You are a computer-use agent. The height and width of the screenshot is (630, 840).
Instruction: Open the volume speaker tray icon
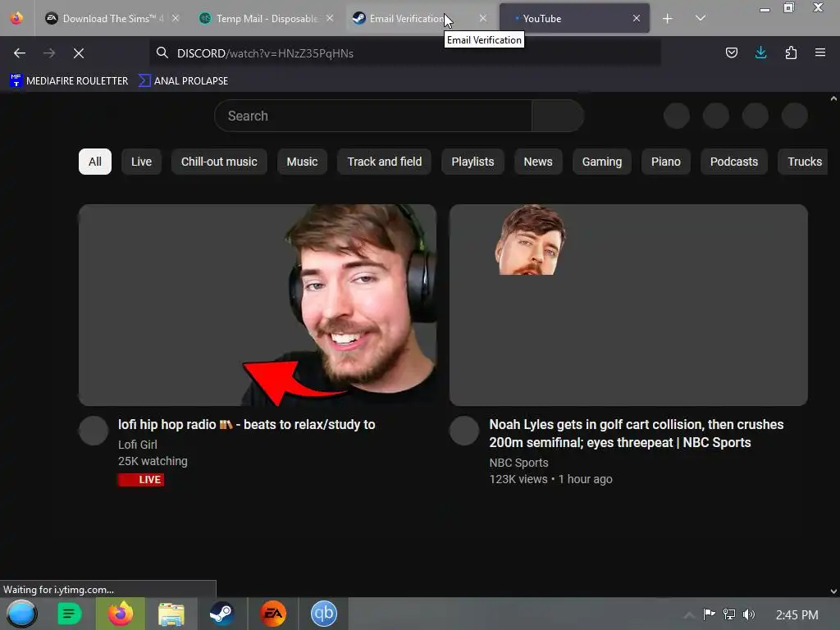(x=749, y=614)
